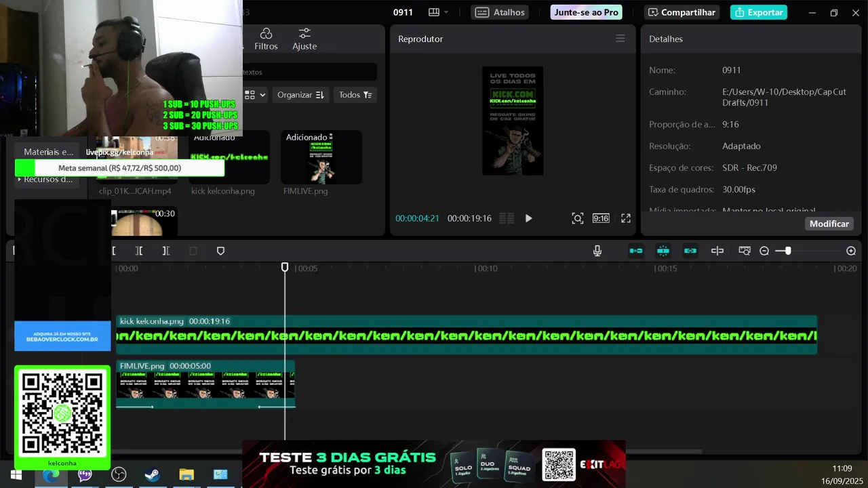Open the Reprodutor panel menu
Image resolution: width=868 pixels, height=488 pixels.
coord(620,39)
